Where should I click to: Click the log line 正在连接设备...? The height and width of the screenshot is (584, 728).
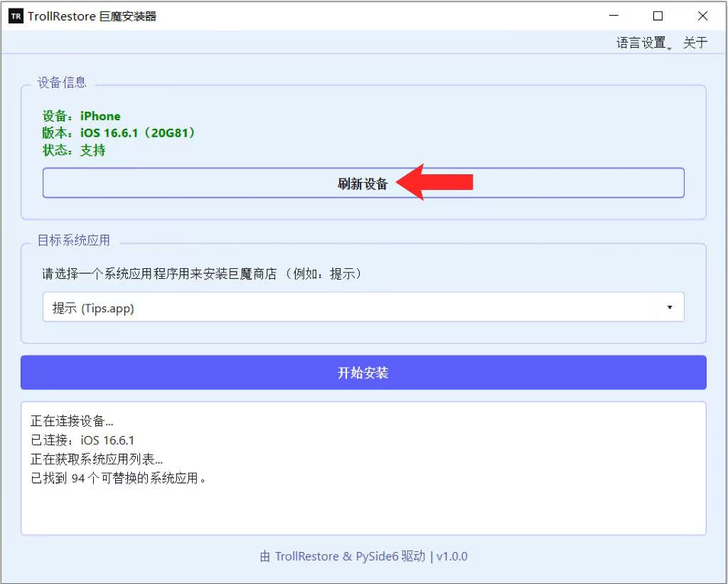72,421
